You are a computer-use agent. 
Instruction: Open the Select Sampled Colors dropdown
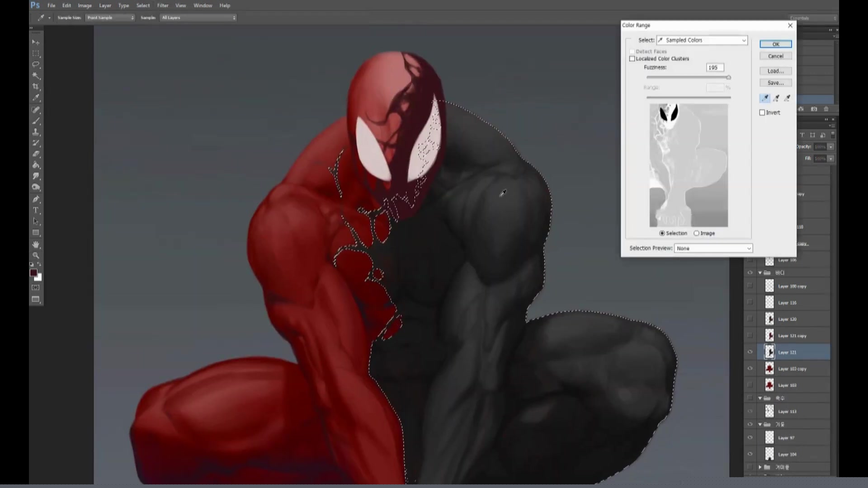tap(702, 40)
